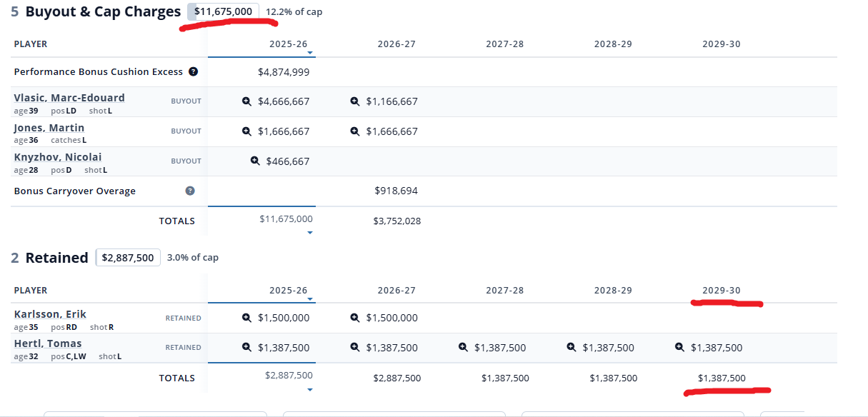Screen dimensions: 868x417
Task: Open Vlasic, Marc-Edouard player link
Action: [x=69, y=98]
